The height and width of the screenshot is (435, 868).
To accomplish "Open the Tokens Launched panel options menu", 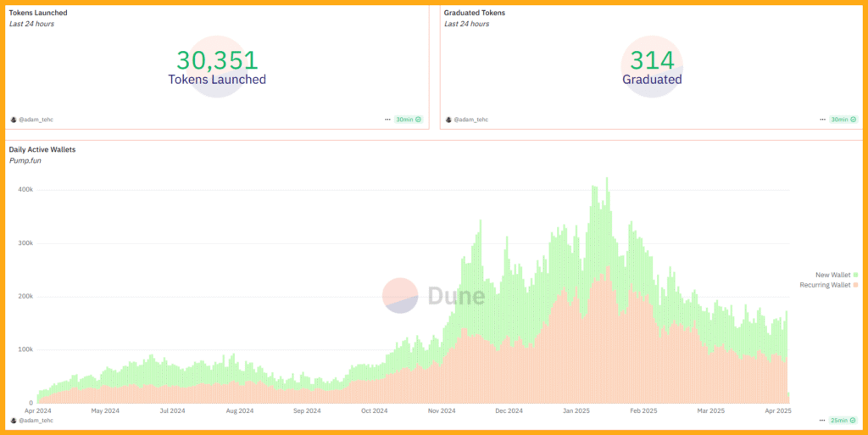I will click(387, 120).
